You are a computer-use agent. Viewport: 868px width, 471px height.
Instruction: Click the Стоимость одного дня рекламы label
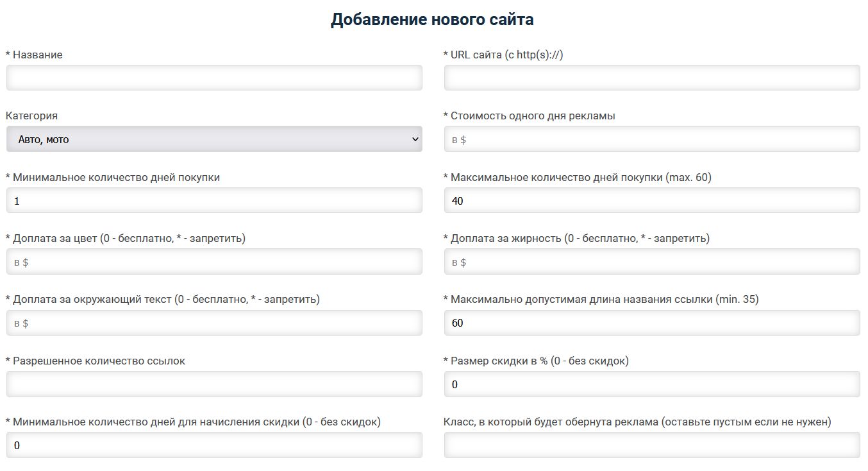coord(533,116)
